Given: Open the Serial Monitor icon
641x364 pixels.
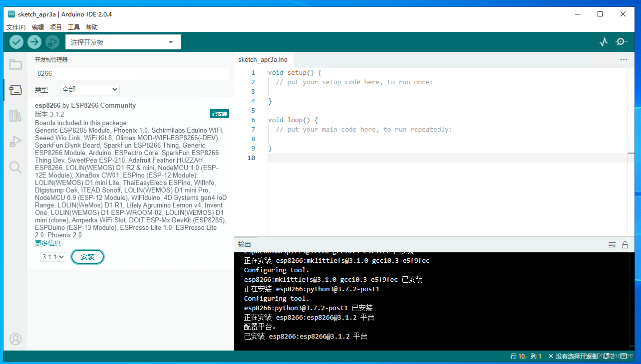Looking at the screenshot, I should click(622, 42).
